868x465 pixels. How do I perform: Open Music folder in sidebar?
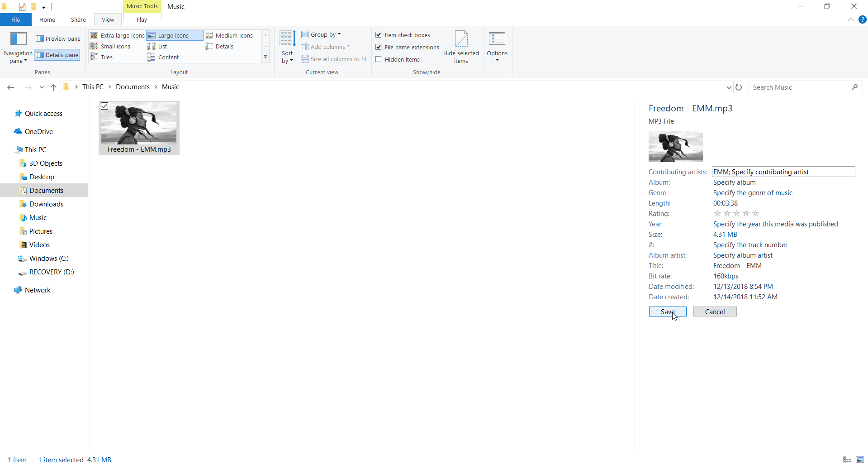(38, 218)
